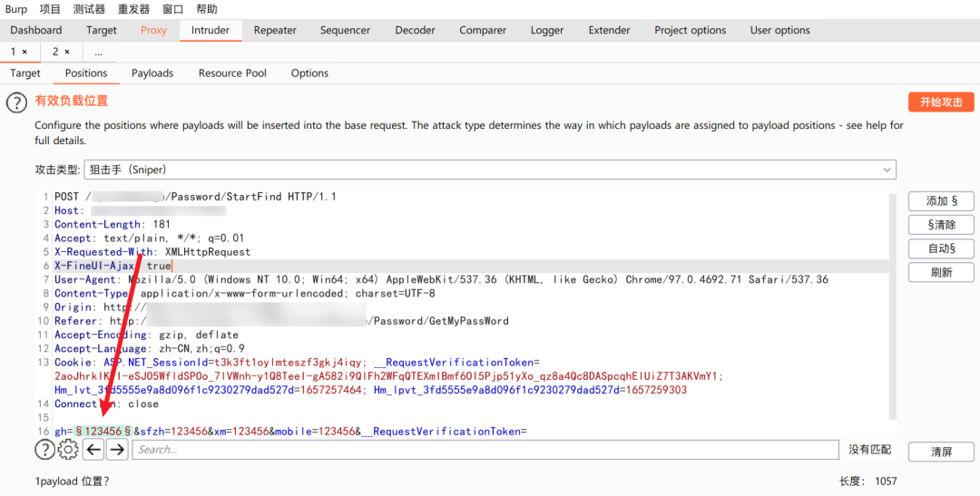Viewport: 980px width, 496px height.
Task: Close Intruder attack tab 2
Action: (67, 52)
